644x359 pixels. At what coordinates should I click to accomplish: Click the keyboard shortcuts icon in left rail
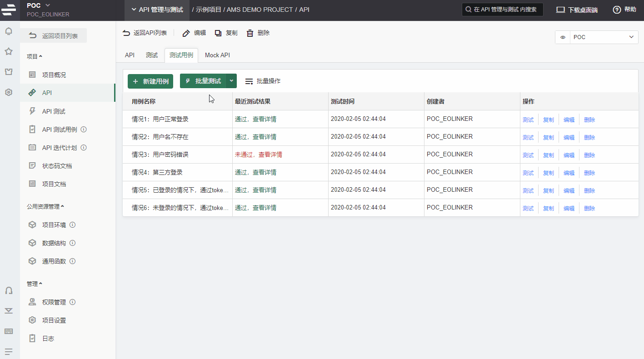(x=8, y=331)
